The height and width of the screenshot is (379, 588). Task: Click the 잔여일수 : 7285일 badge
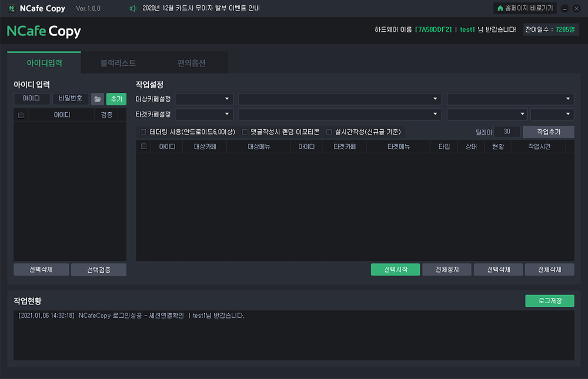[x=551, y=29]
